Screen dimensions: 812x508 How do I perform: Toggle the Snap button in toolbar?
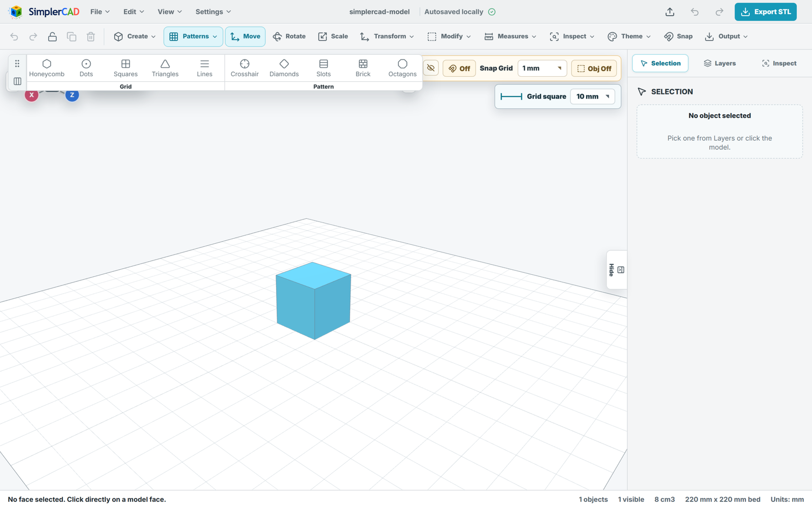[x=679, y=37]
